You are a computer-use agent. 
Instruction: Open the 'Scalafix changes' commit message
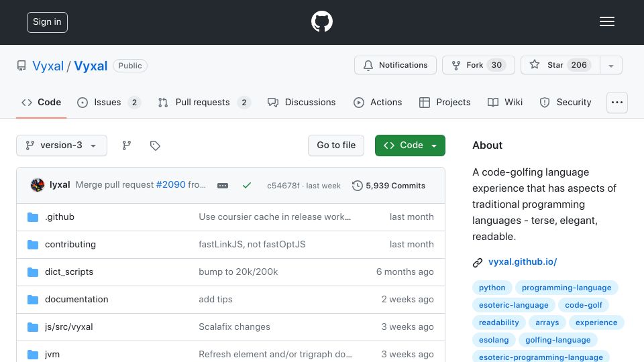pyautogui.click(x=235, y=326)
